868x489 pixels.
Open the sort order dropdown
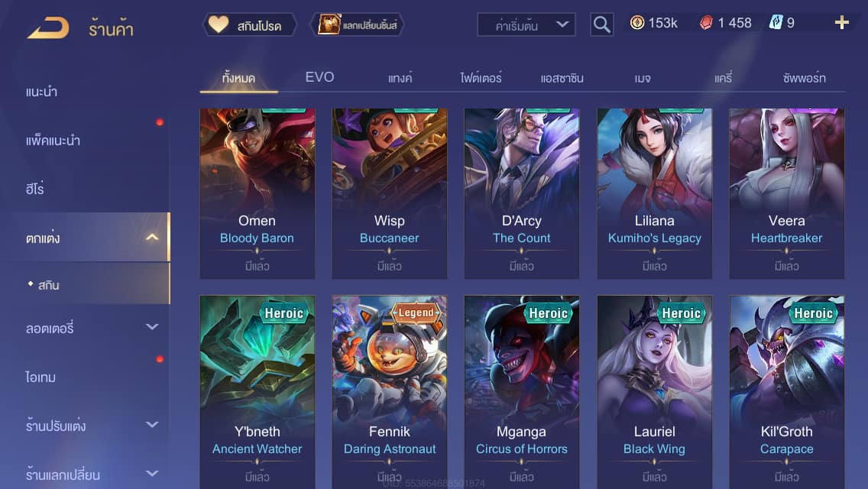click(526, 24)
